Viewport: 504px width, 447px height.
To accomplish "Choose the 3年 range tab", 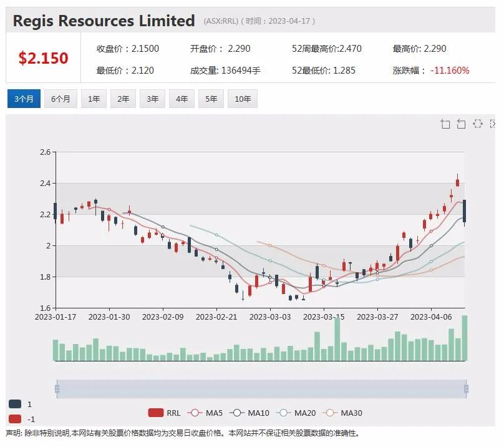I will [x=152, y=99].
